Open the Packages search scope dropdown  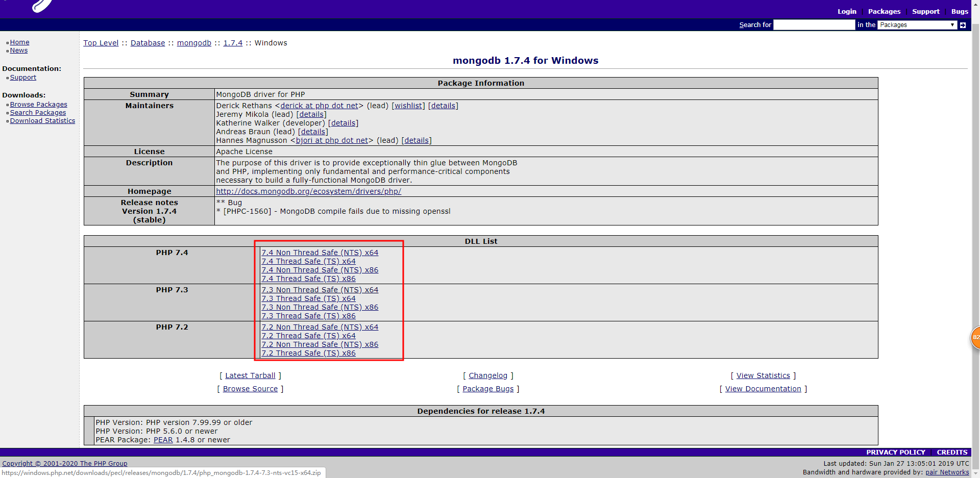tap(917, 25)
